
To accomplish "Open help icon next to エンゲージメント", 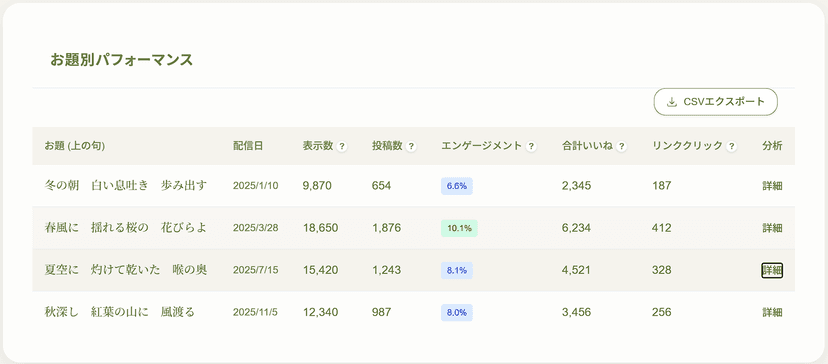I will [531, 147].
